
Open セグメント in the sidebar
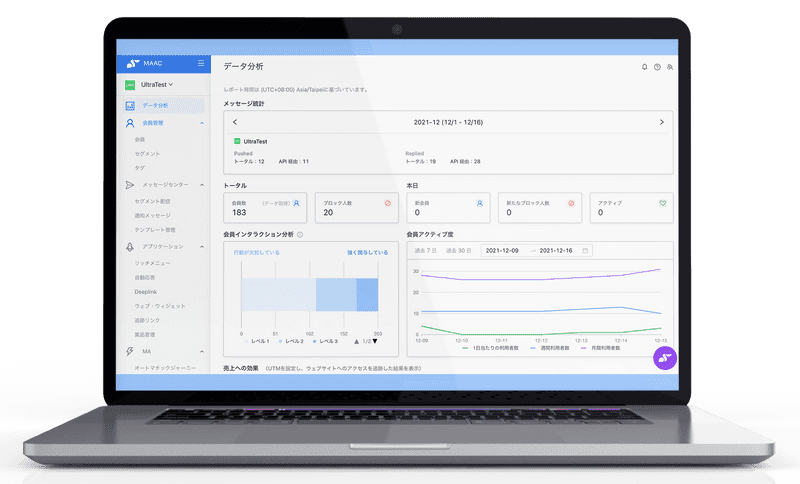pos(147,154)
